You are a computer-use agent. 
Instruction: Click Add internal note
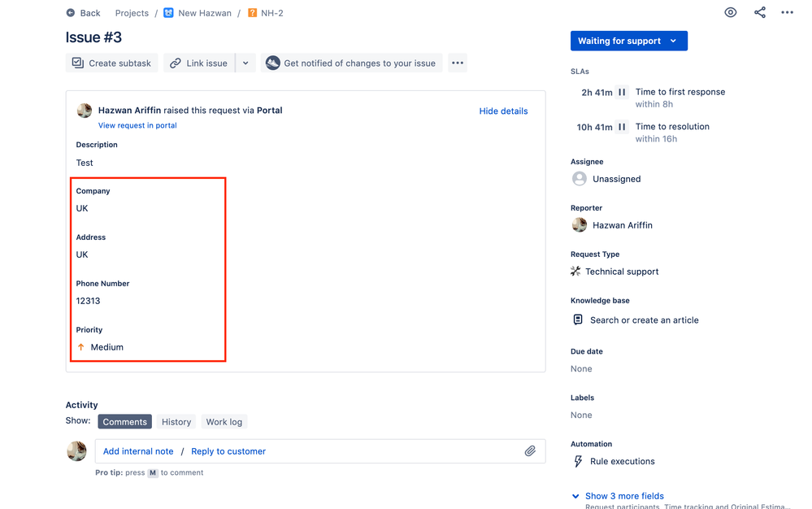pyautogui.click(x=138, y=451)
